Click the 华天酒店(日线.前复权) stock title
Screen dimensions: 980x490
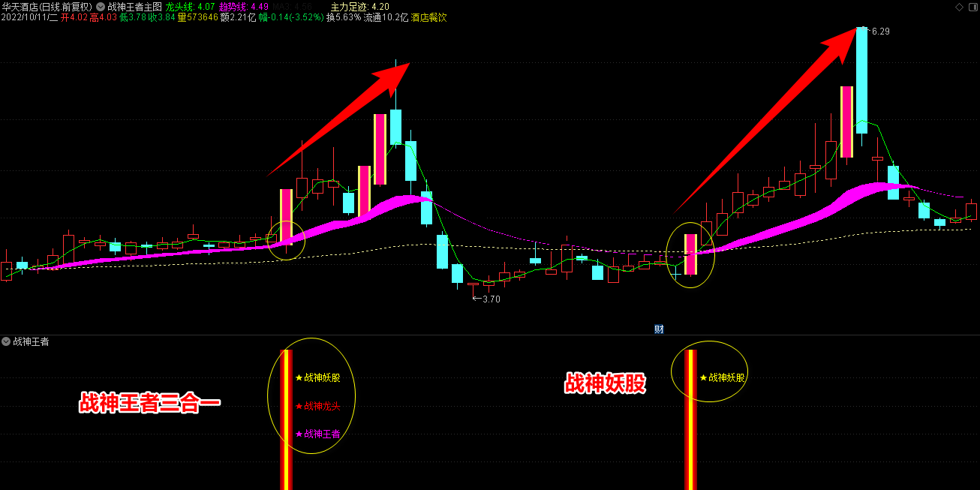pyautogui.click(x=47, y=6)
